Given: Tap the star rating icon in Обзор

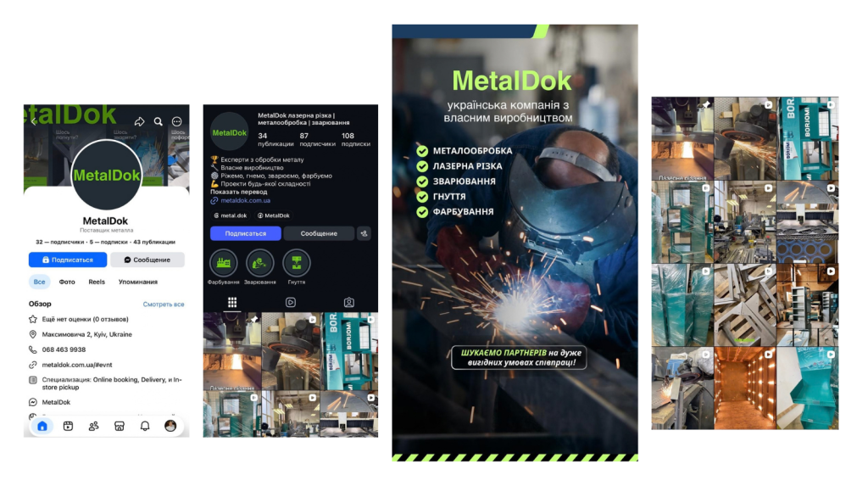Looking at the screenshot, I should pyautogui.click(x=33, y=319).
